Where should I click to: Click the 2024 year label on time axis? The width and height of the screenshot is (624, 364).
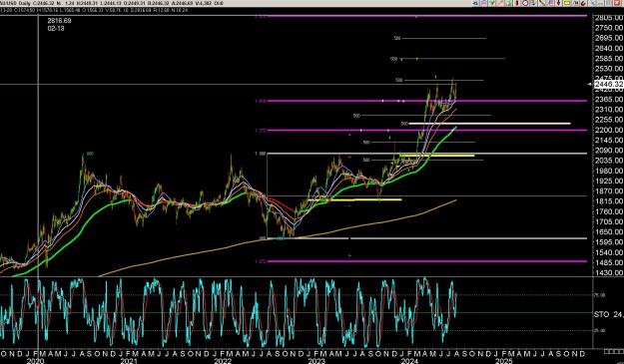[x=409, y=361]
